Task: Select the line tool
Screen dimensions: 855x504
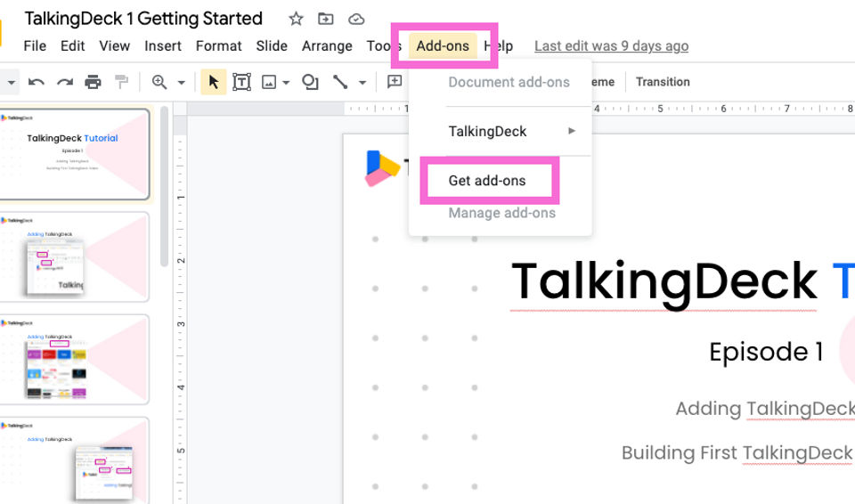Action: pos(340,82)
